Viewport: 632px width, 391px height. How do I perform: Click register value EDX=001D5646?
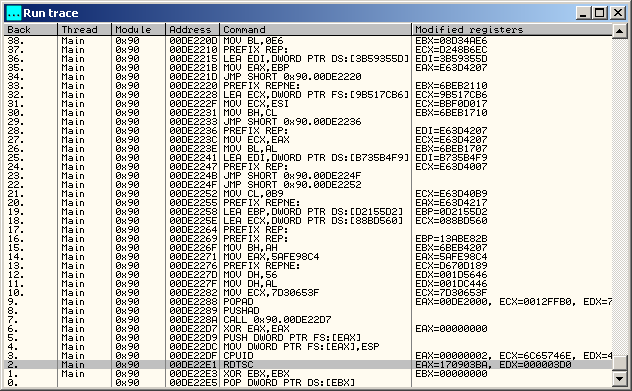(x=451, y=275)
